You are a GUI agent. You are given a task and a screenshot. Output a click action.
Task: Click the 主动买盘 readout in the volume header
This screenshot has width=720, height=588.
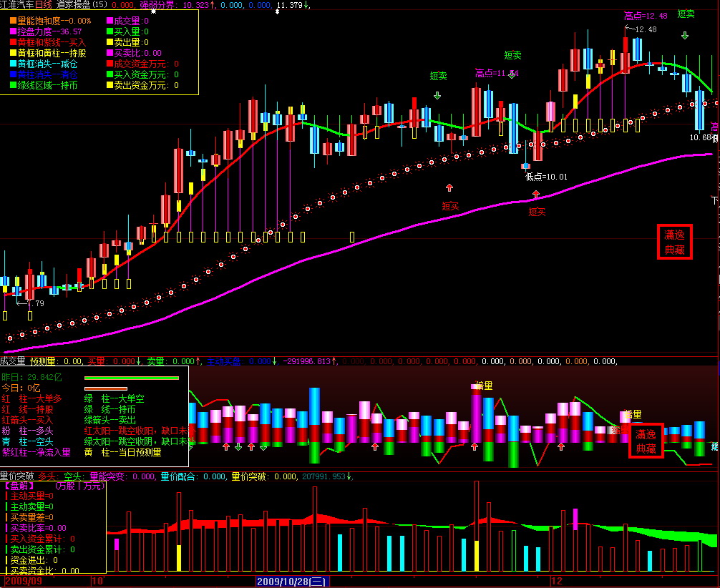[239, 361]
